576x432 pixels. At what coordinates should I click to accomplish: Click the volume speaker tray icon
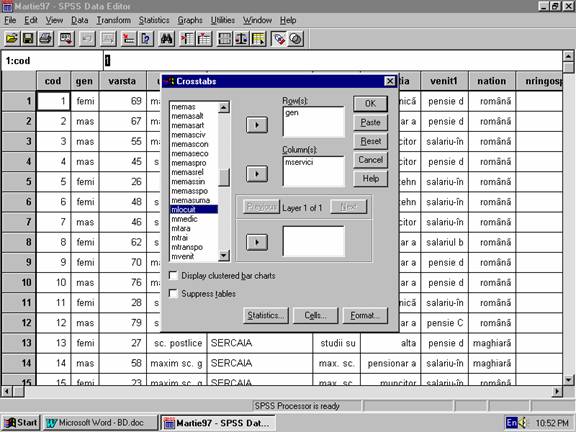[522, 422]
